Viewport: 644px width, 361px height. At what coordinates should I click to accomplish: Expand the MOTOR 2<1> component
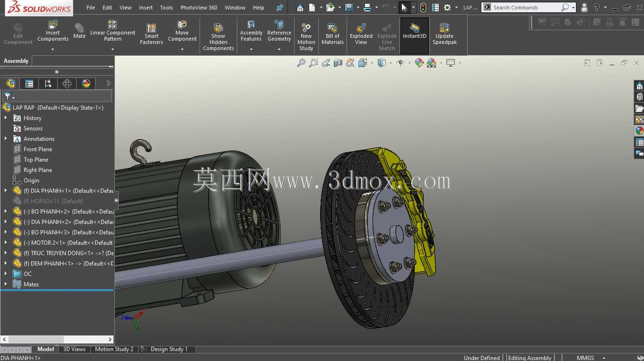click(x=6, y=243)
